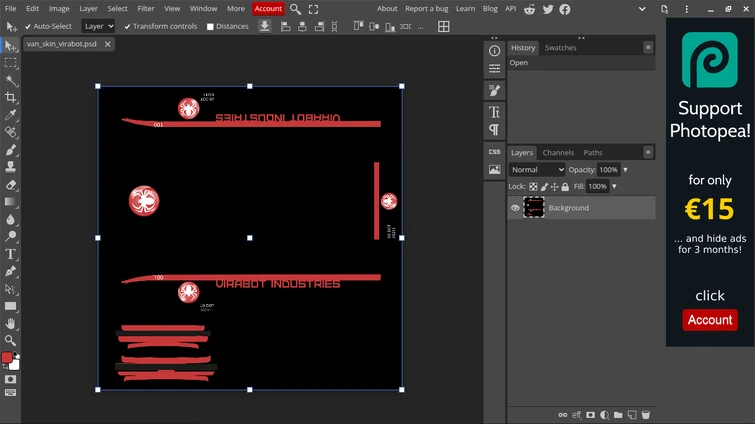Hide the Background layer via eye icon
The width and height of the screenshot is (755, 424).
coord(516,208)
